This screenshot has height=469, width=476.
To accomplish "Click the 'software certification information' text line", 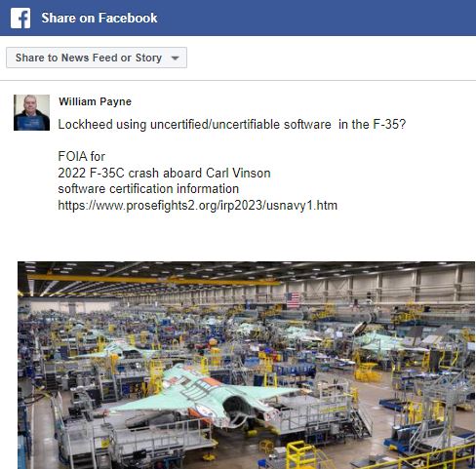I will [x=148, y=189].
